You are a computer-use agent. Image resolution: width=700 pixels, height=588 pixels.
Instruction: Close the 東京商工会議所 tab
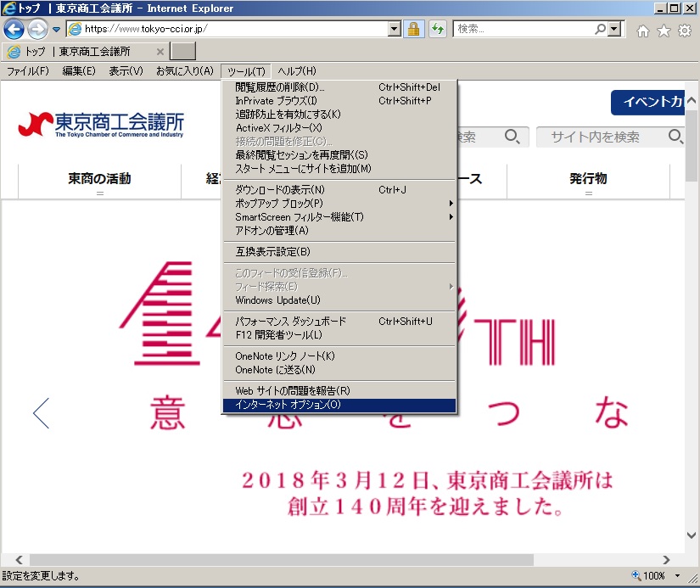[x=160, y=52]
